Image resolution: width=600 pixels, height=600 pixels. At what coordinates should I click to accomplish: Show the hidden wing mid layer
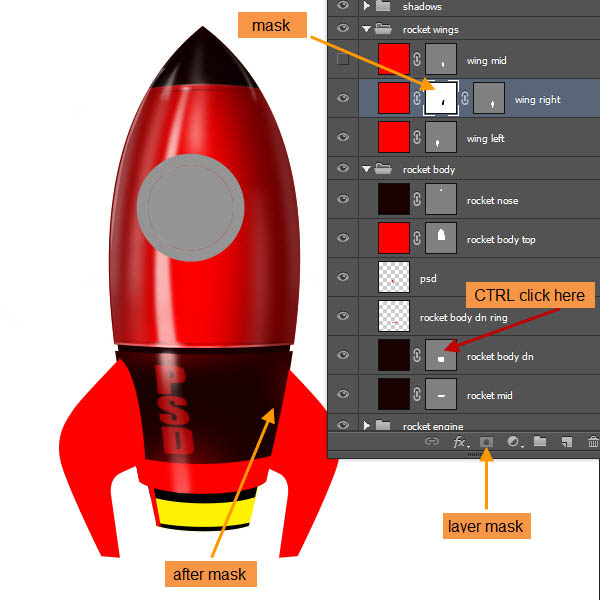(343, 60)
